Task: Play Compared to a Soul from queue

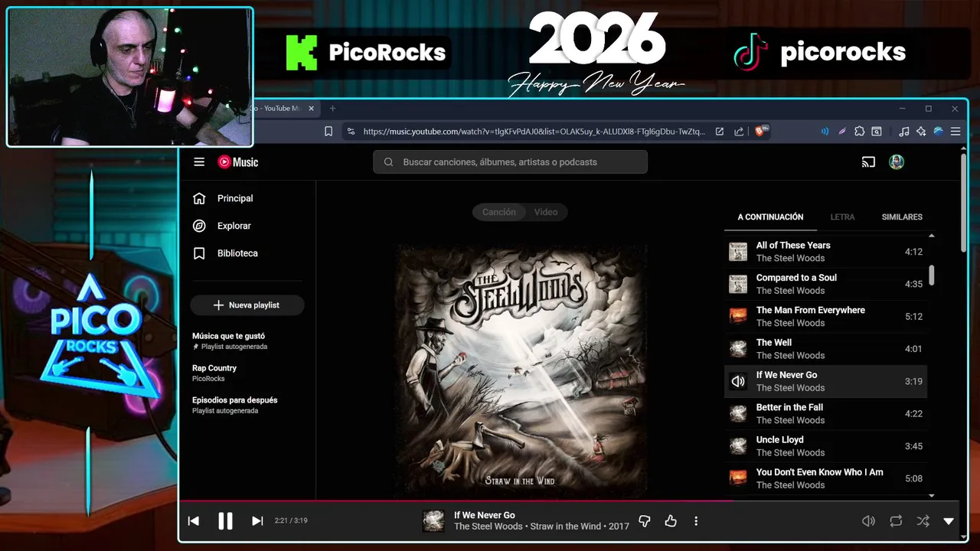Action: [x=825, y=284]
